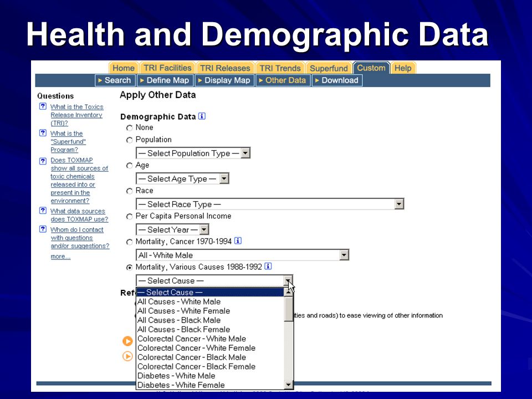Open info icon beside Mortality, Cancer 1970-1994
Screen dimensions: 532x399
coord(238,241)
